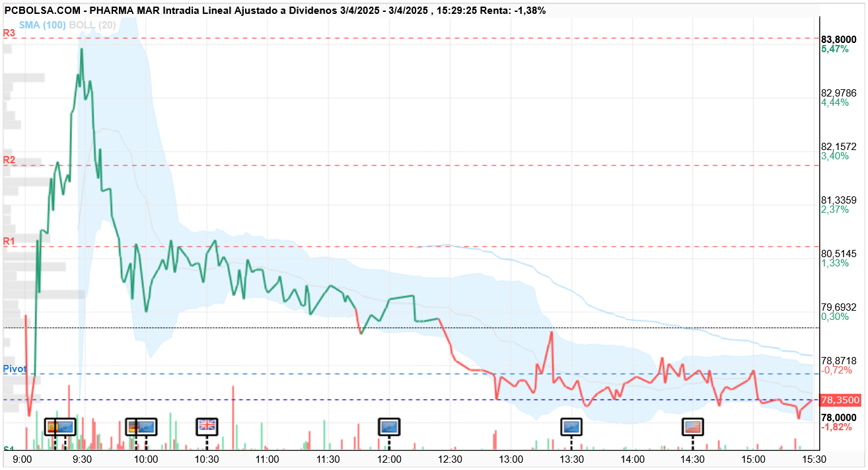Click the Pivot level label
868x470 pixels.
(x=15, y=368)
